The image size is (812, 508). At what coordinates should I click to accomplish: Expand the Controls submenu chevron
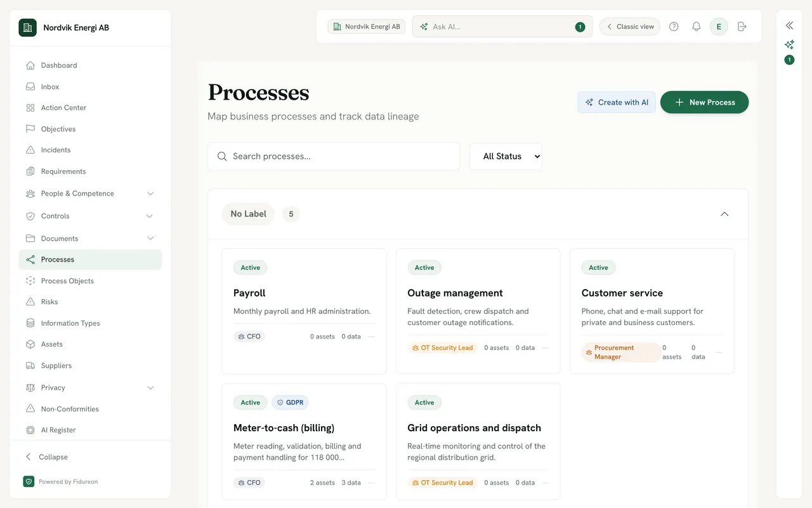(150, 216)
